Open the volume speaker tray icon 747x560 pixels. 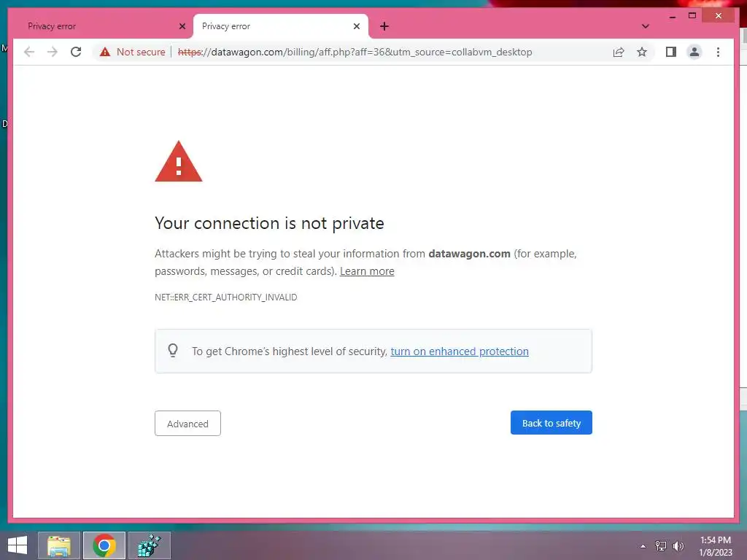[x=678, y=546]
